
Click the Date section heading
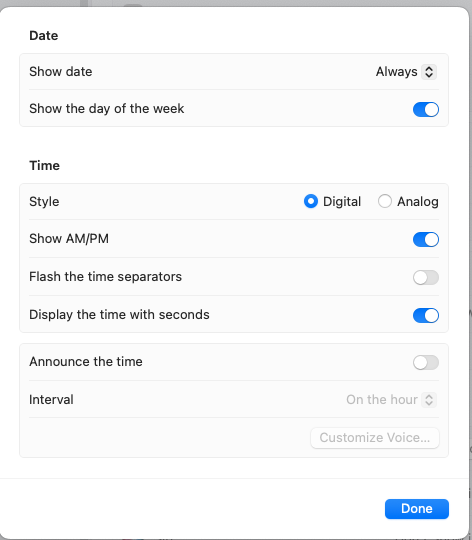(x=44, y=35)
